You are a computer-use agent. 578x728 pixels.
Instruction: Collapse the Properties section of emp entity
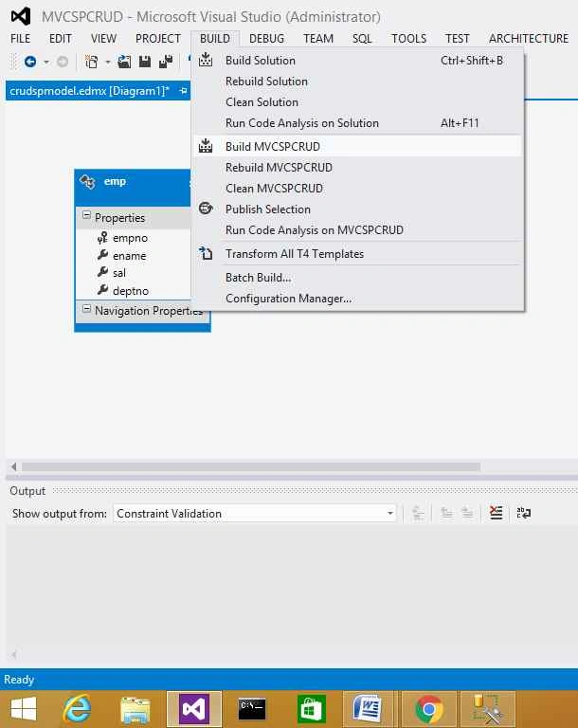[86, 215]
